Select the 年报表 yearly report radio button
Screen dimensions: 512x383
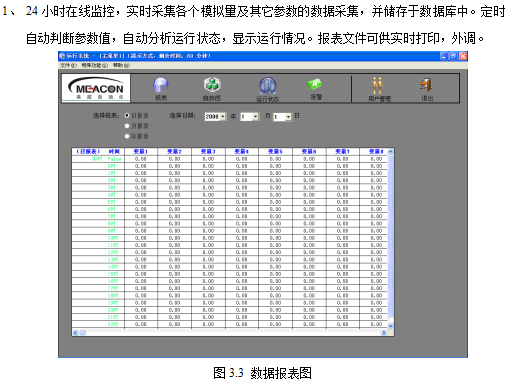127,136
